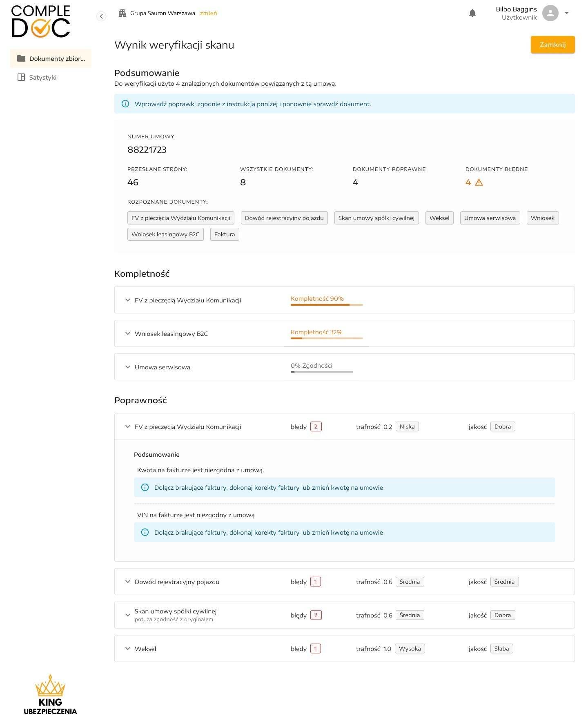This screenshot has height=724, width=588.
Task: Collapse FV z pieczęcią row under Poprawność
Action: coord(128,426)
